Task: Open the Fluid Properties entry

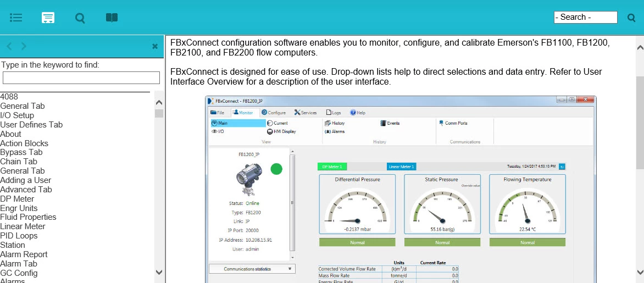Action: coord(29,217)
